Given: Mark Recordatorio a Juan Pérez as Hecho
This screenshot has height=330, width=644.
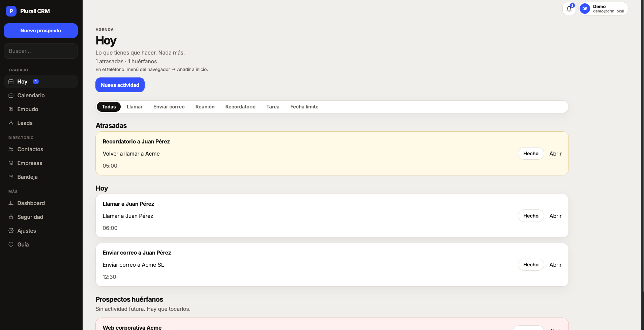Looking at the screenshot, I should pos(531,154).
